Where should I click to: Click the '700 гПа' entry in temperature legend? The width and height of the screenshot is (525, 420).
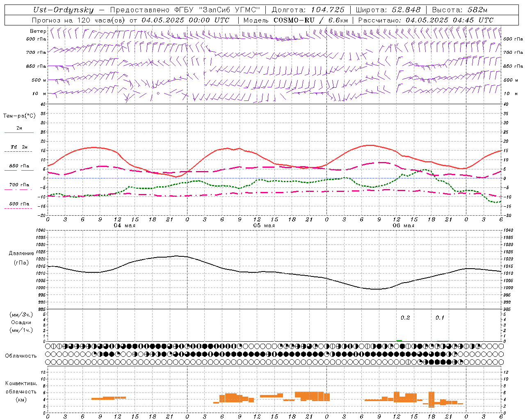tap(19, 185)
